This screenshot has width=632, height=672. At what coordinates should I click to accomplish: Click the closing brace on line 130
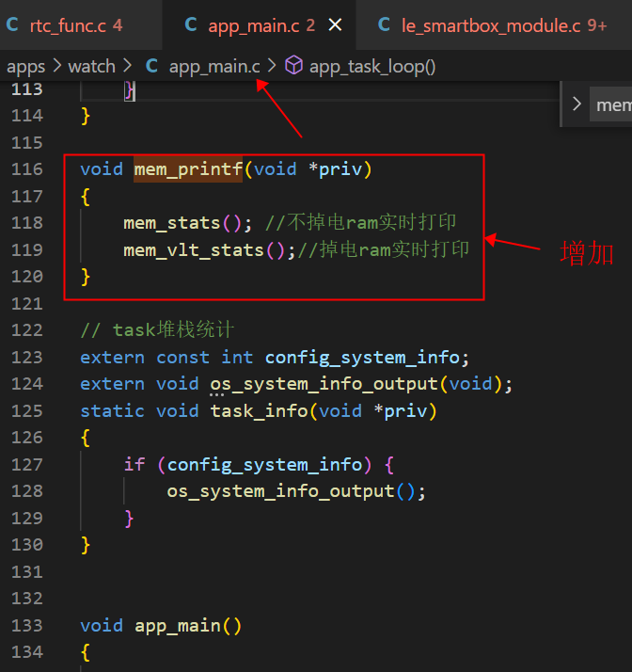coord(86,545)
